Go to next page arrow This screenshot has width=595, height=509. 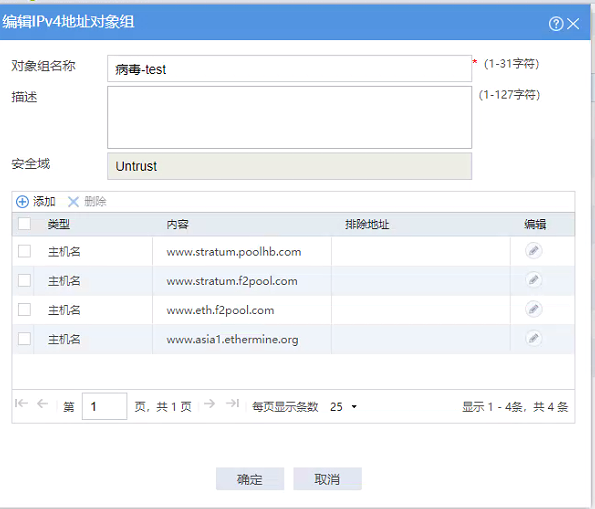click(x=209, y=403)
